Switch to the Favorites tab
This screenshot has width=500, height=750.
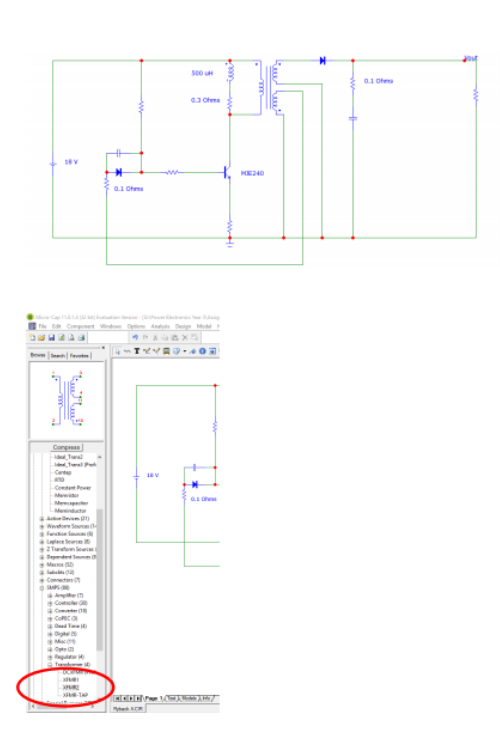79,355
